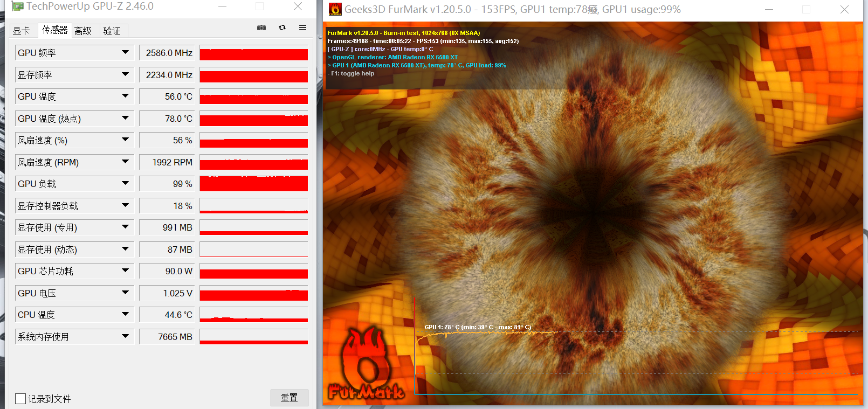This screenshot has height=409, width=868.
Task: Click the 7665 MB system memory value
Action: click(167, 337)
